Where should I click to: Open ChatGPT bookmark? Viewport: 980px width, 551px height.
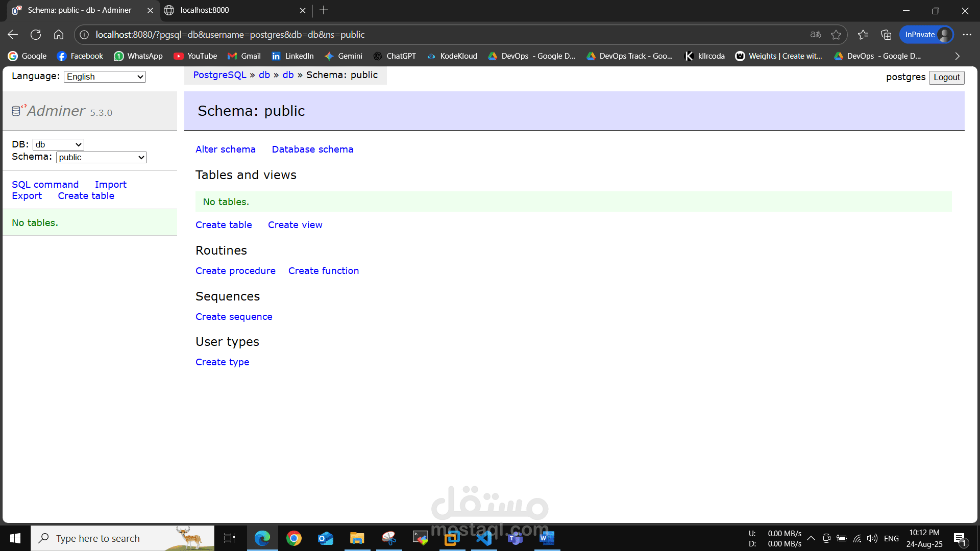tap(395, 56)
